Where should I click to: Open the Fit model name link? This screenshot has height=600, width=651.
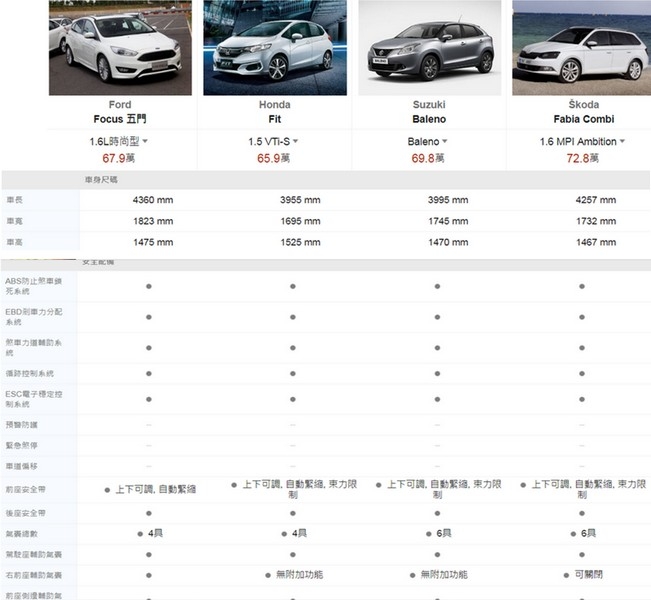274,119
